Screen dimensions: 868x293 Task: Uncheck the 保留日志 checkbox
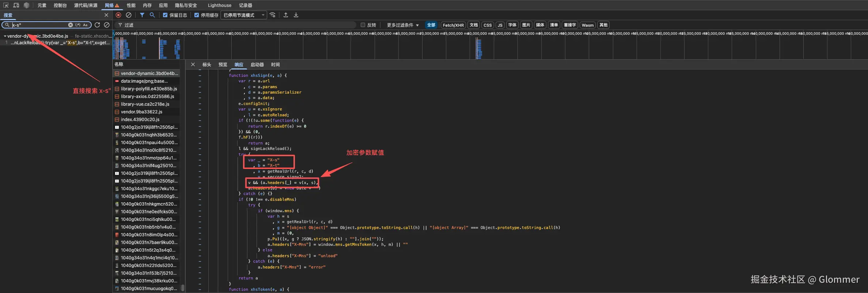pyautogui.click(x=165, y=15)
